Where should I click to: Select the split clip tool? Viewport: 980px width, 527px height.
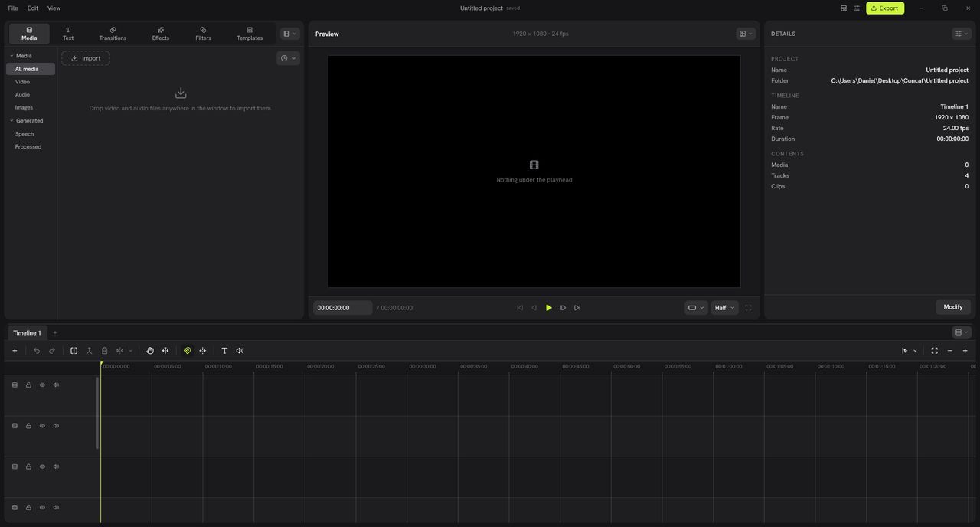click(74, 351)
